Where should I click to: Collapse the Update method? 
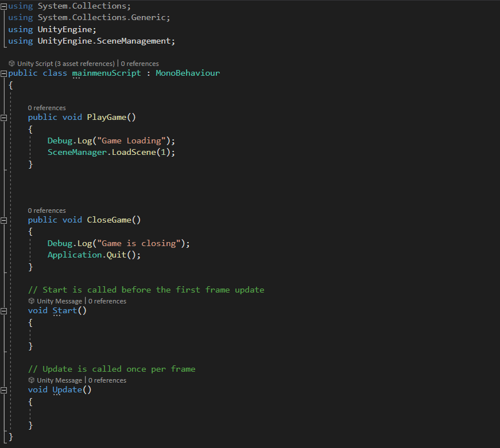3,390
